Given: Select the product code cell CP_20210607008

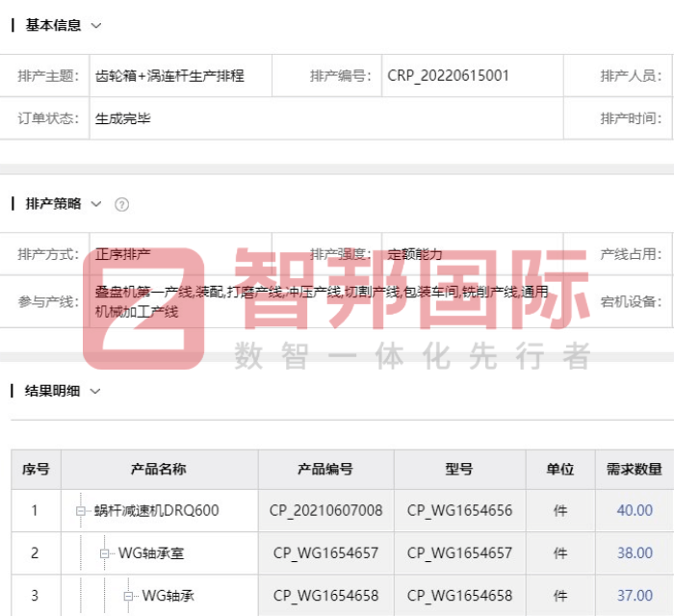Looking at the screenshot, I should [325, 511].
